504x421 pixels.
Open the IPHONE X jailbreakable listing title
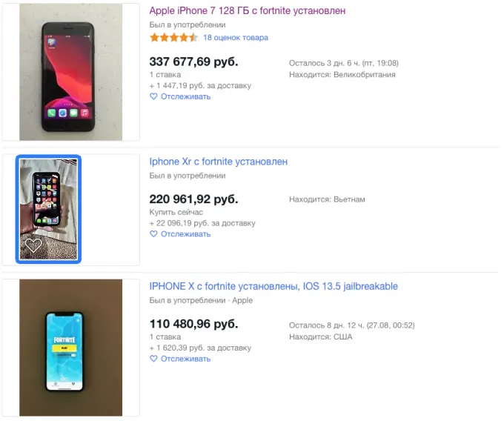coord(273,286)
